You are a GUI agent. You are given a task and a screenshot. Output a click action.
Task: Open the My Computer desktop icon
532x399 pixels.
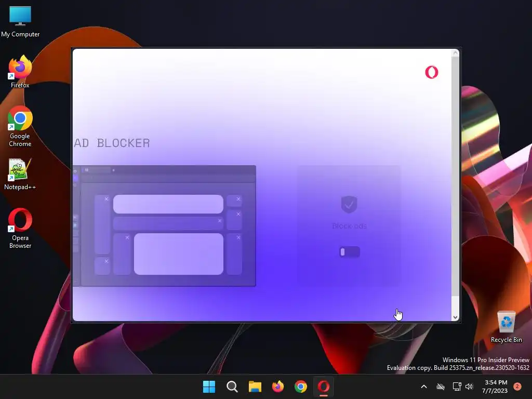tap(20, 21)
